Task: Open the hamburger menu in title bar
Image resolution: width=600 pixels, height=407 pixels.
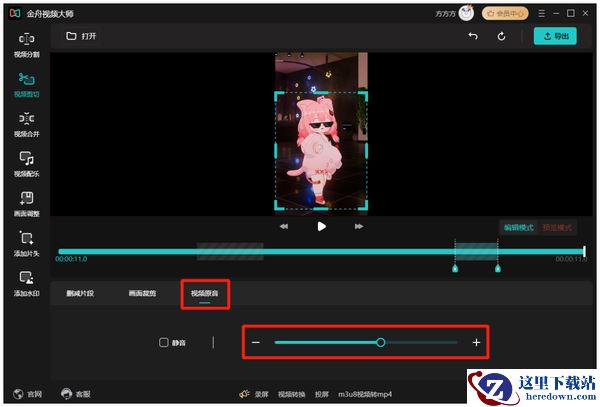Action: coord(541,13)
